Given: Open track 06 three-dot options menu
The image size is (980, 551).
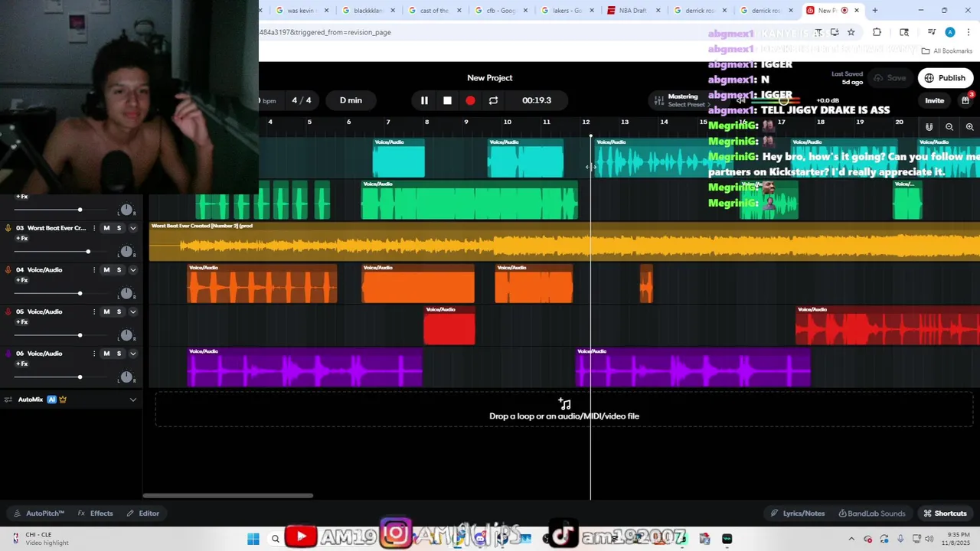Looking at the screenshot, I should (x=94, y=354).
